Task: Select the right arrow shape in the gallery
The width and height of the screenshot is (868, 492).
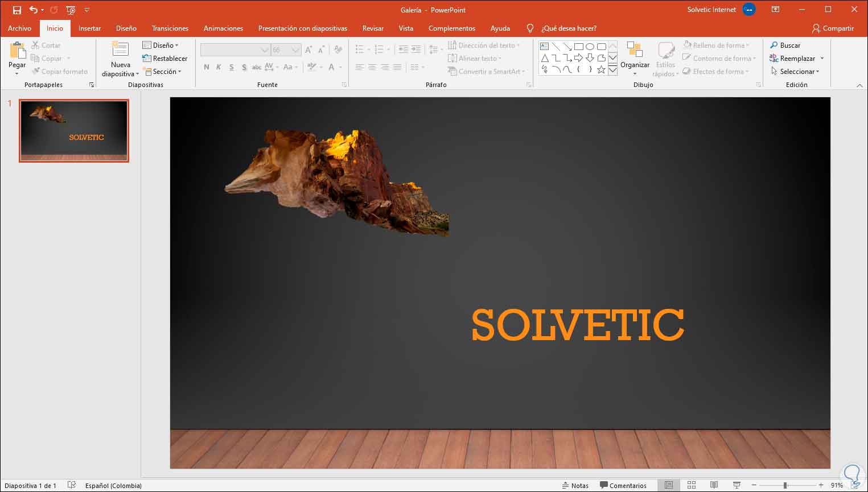Action: [x=578, y=58]
